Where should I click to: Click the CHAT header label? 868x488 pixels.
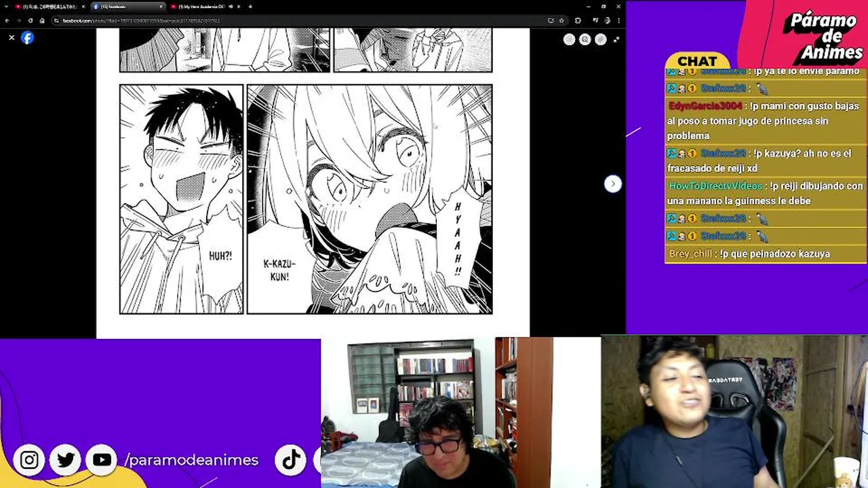point(697,62)
